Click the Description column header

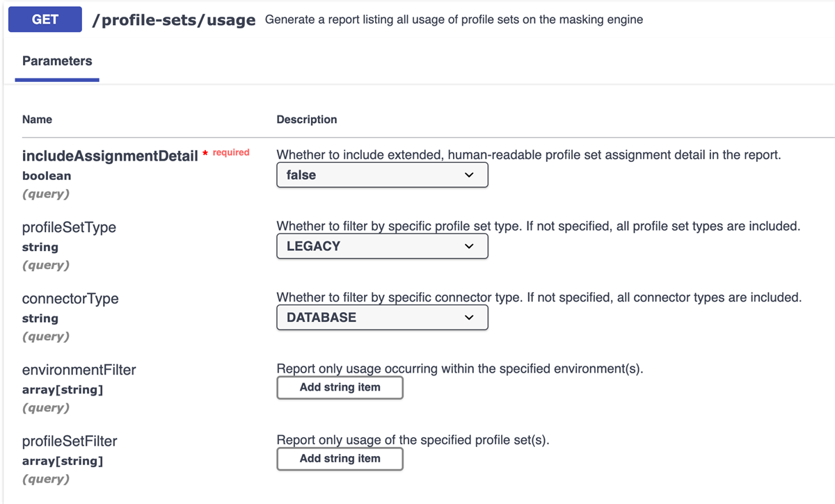(307, 120)
